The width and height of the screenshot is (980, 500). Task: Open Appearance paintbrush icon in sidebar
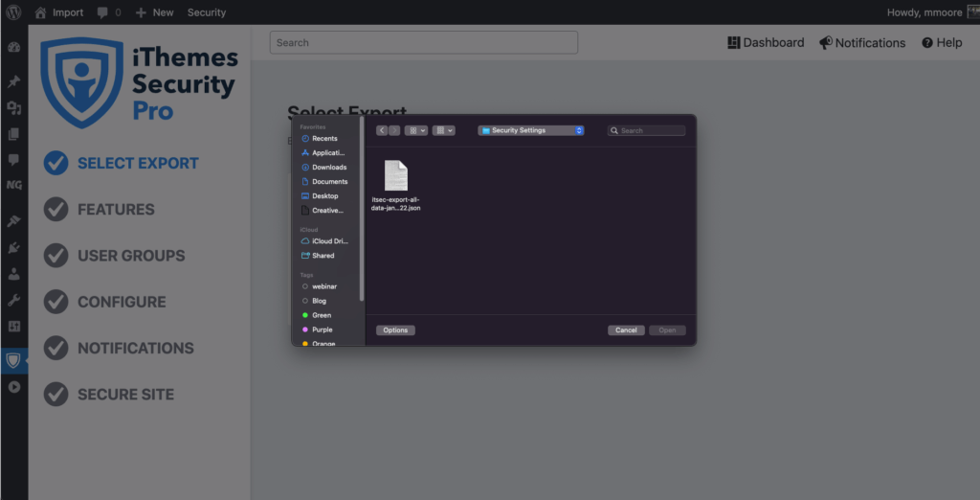(x=13, y=221)
